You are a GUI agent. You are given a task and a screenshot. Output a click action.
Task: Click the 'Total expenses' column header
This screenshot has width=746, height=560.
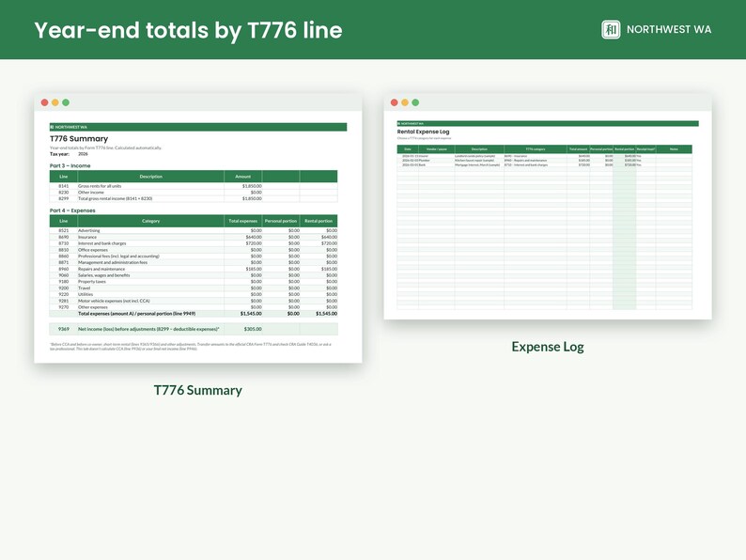pyautogui.click(x=242, y=221)
